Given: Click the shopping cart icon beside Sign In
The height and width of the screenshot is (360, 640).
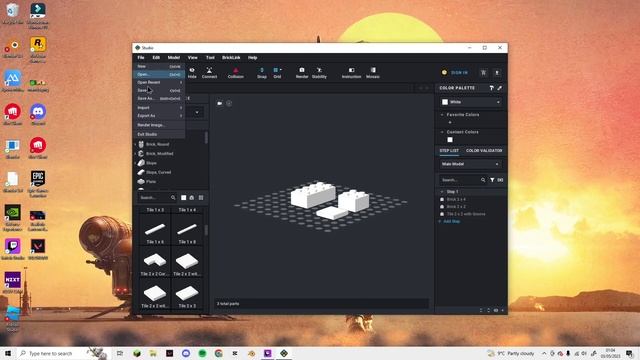Looking at the screenshot, I should tap(483, 73).
